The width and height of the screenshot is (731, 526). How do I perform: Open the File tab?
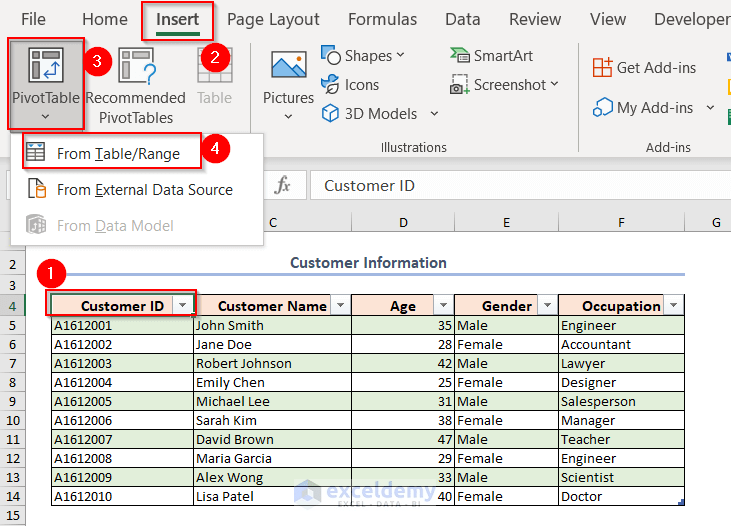(x=34, y=19)
